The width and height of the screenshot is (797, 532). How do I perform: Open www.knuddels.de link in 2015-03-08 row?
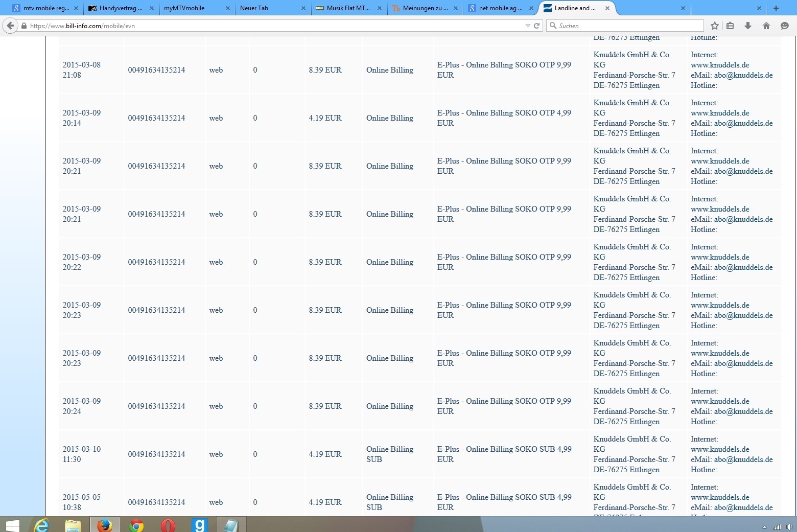[720, 65]
